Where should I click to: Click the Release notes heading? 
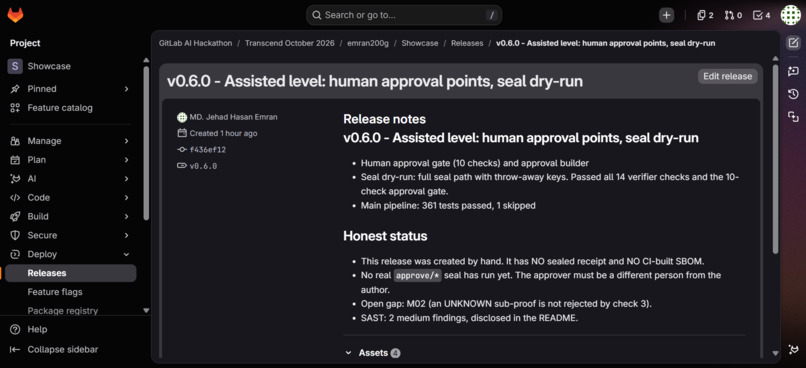[x=384, y=119]
